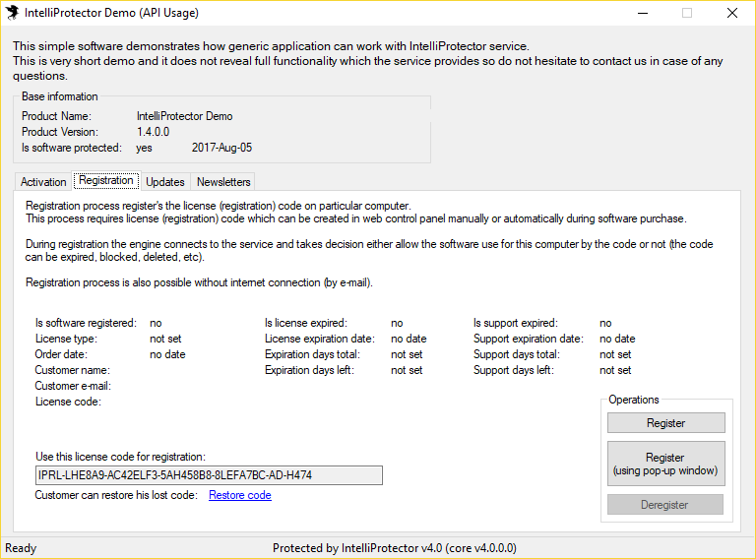Open the Restore code link
756x559 pixels.
(x=239, y=495)
